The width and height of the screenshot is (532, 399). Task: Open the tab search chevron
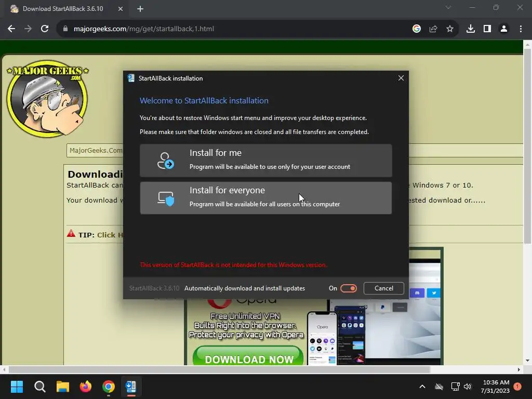point(448,7)
